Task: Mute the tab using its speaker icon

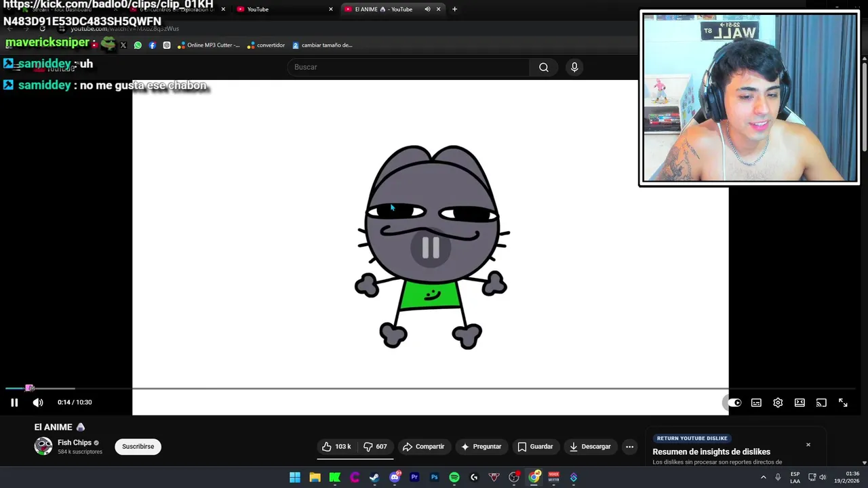Action: (427, 9)
